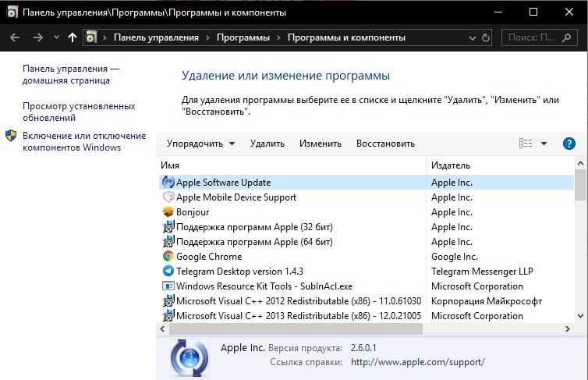Click Telegram Messenger LLP publisher cell
Screen dimensions: 588x380
(482, 272)
